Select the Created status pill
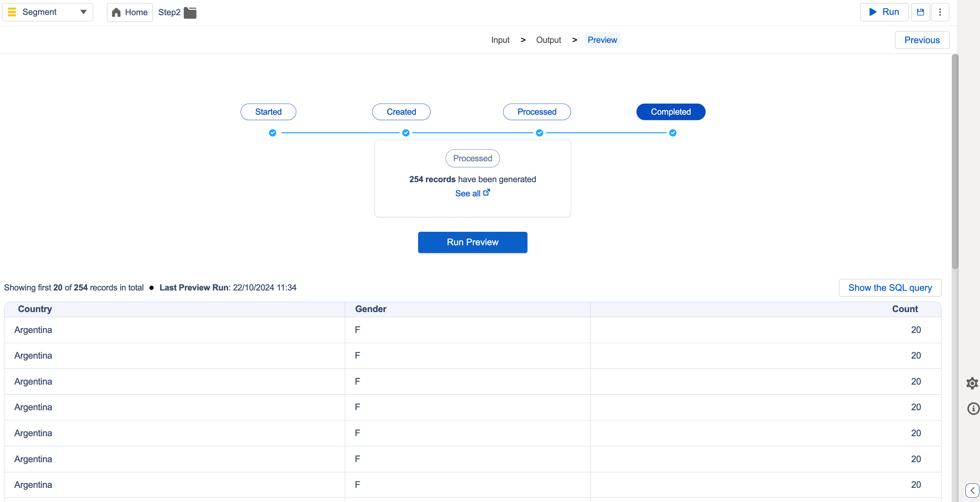 pos(401,112)
